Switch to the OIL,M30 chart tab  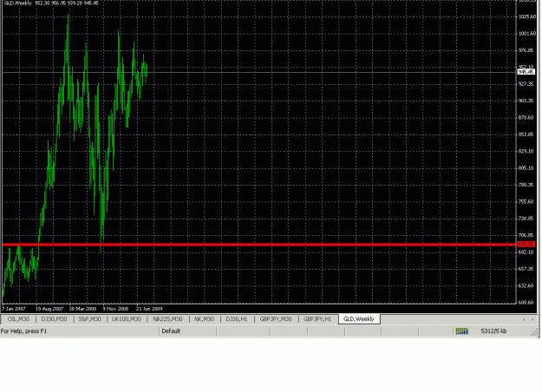(x=18, y=319)
